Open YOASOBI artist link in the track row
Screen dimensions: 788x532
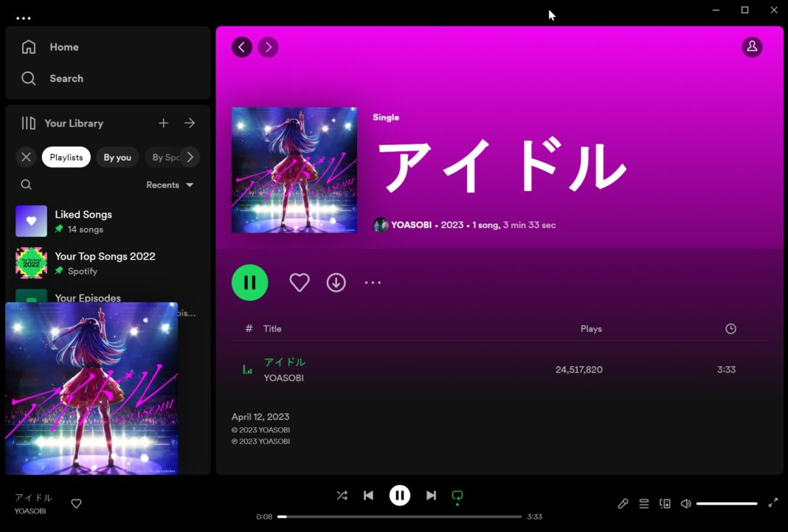(x=283, y=378)
